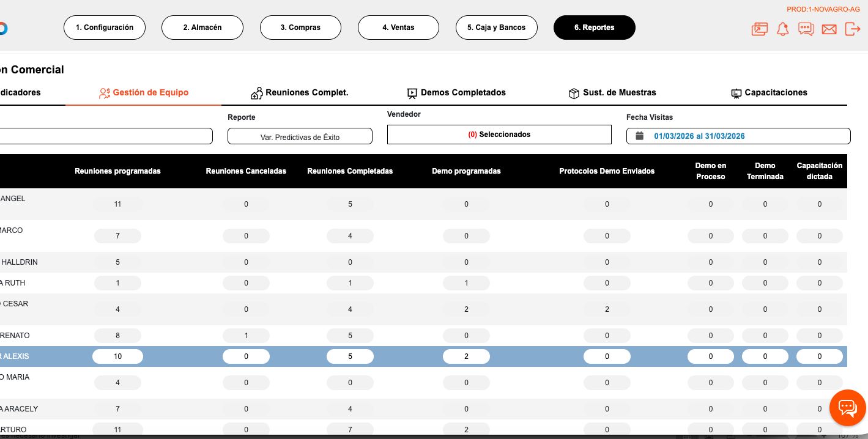Select the highlighted ALEXIS row

(428, 356)
